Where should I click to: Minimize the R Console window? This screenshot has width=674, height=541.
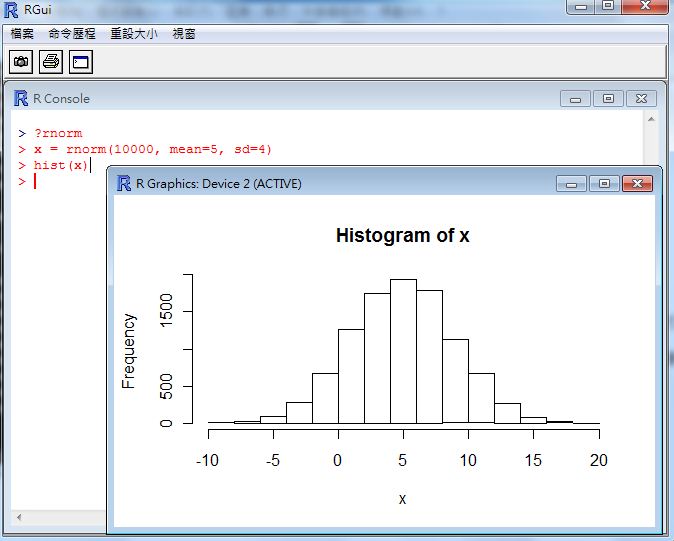(575, 98)
